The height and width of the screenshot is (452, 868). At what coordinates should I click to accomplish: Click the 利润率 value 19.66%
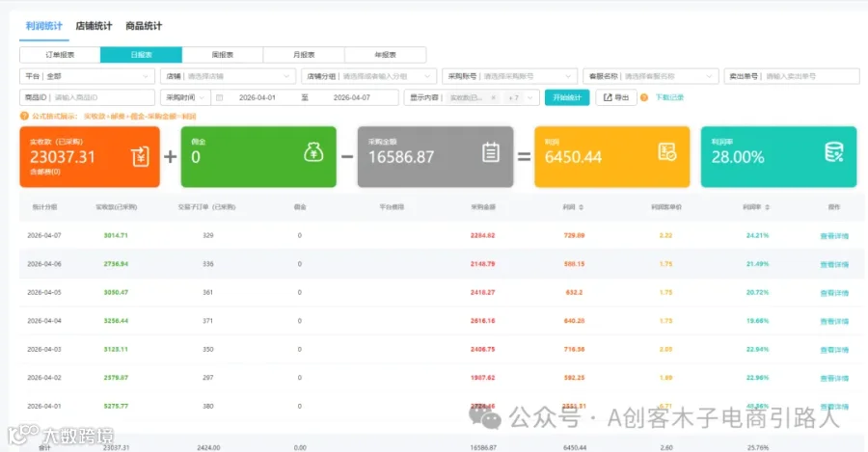click(x=757, y=321)
